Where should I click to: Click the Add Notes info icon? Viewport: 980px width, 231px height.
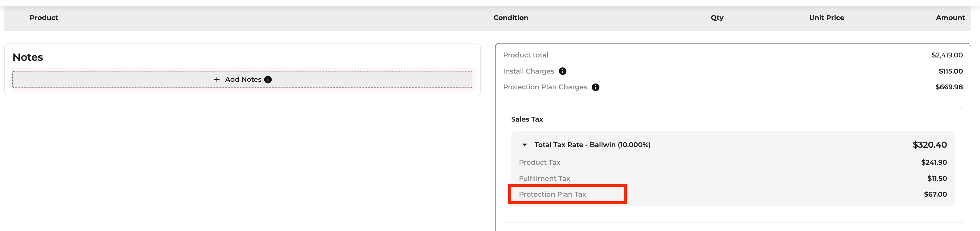coord(268,79)
